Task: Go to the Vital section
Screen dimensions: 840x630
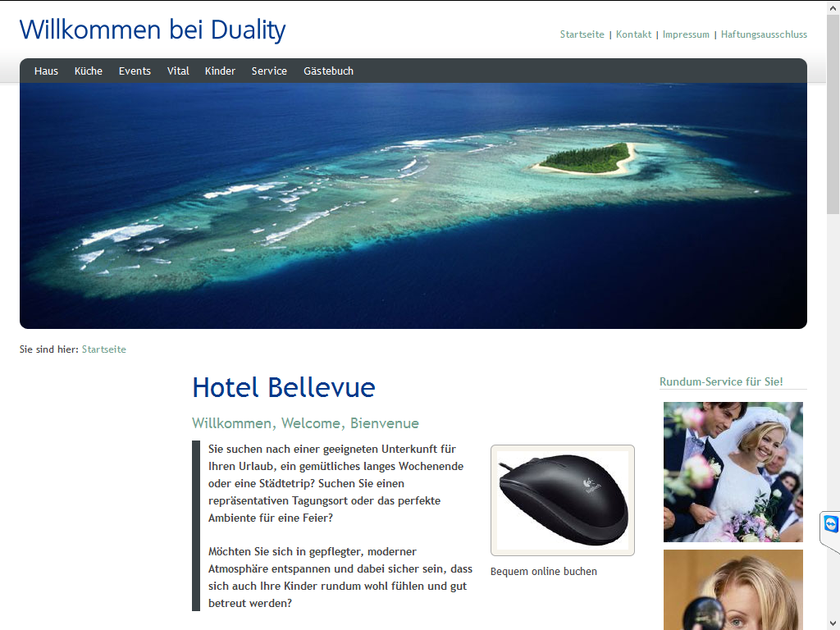Action: coord(178,71)
